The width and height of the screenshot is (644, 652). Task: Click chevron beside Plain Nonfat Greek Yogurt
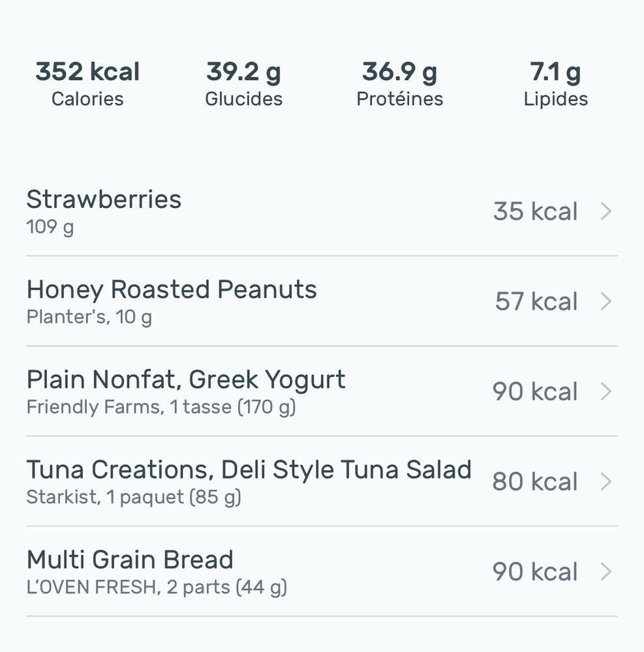click(x=606, y=391)
